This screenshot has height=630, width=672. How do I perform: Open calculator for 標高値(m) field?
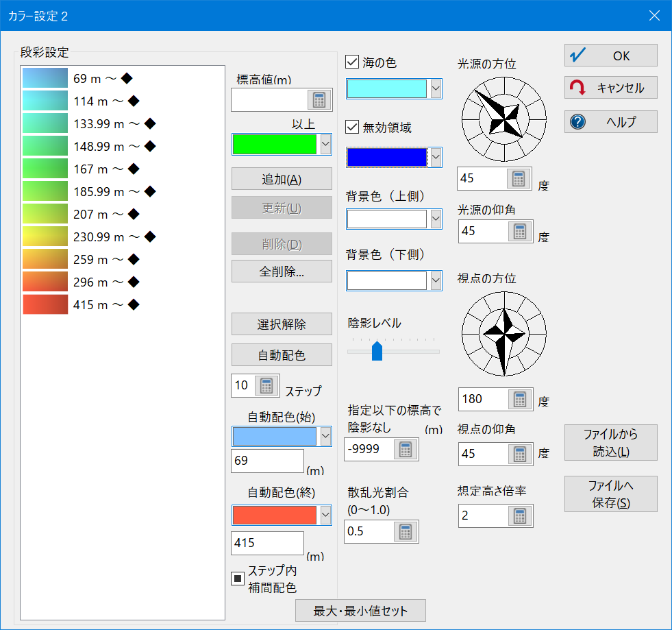319,100
